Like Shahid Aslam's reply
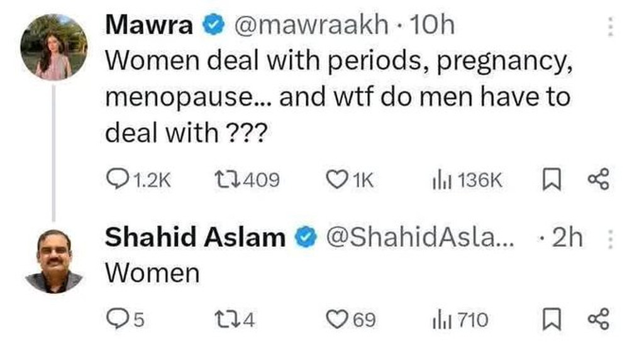Image resolution: width=644 pixels, height=343 pixels. (338, 320)
